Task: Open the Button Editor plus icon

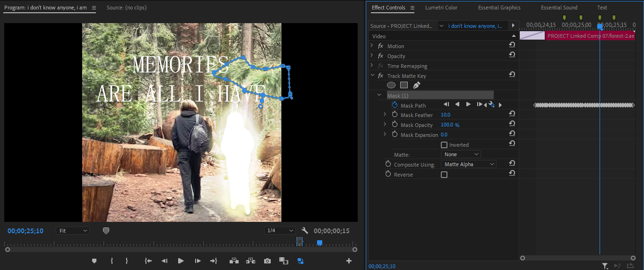Action: coord(349,261)
